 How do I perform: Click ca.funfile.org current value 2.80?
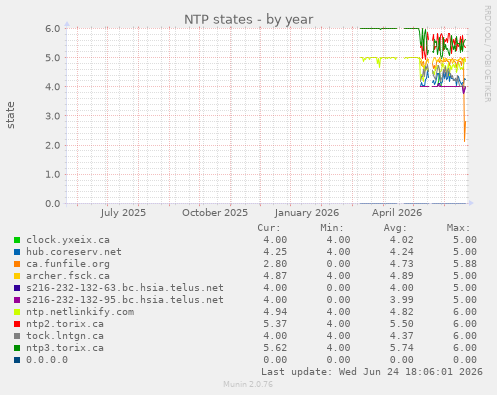pyautogui.click(x=275, y=264)
